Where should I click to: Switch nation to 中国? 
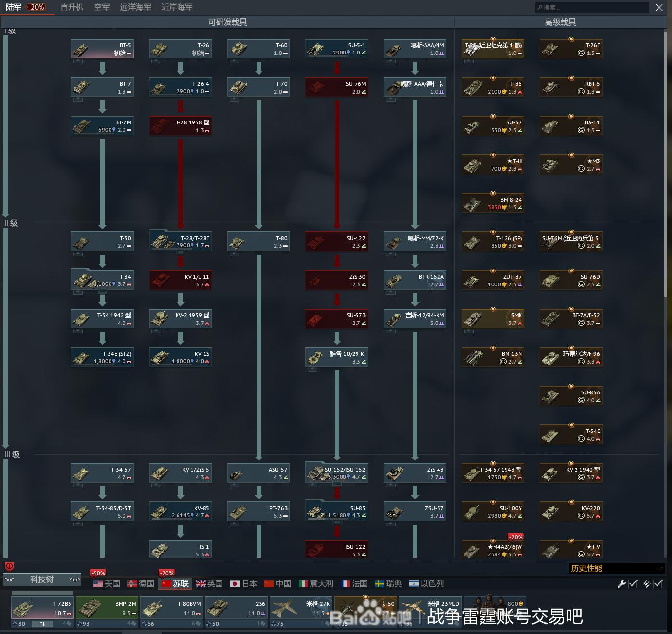[x=278, y=584]
